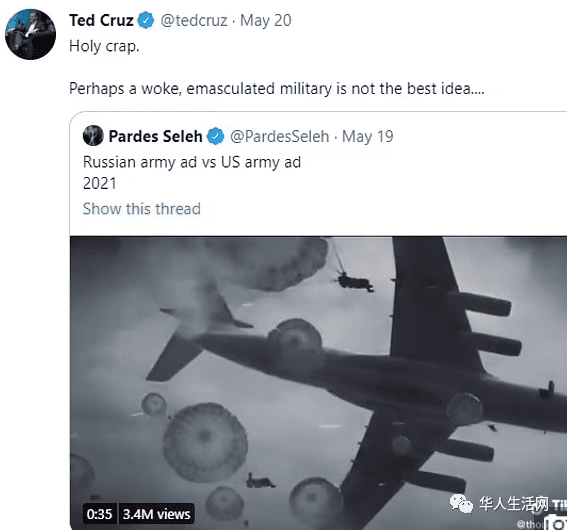The image size is (567, 530).
Task: Play the embedded paratrooper video
Action: point(318,382)
